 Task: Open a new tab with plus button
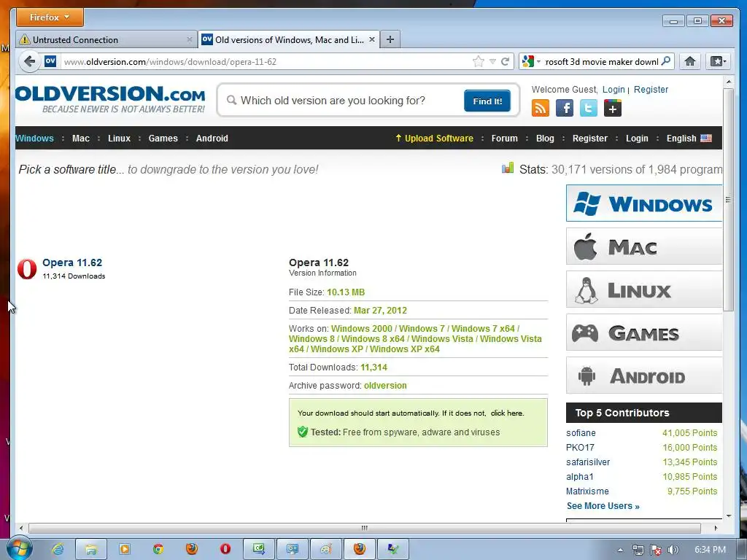(x=390, y=39)
